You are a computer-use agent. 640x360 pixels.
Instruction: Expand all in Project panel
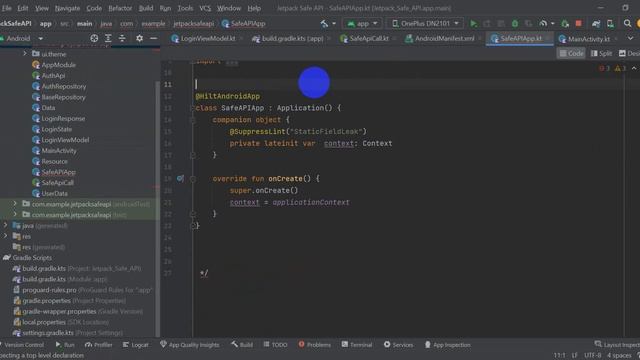[x=108, y=38]
